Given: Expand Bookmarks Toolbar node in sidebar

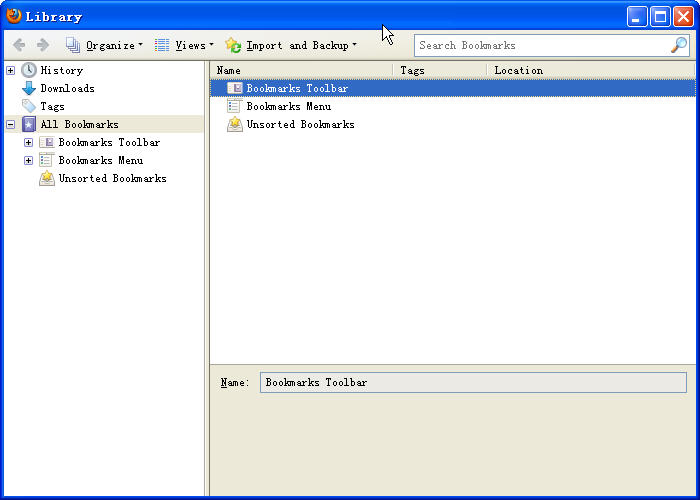Looking at the screenshot, I should point(28,142).
